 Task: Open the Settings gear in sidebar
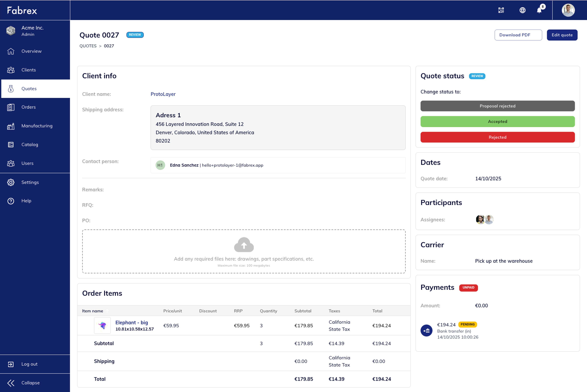(11, 182)
